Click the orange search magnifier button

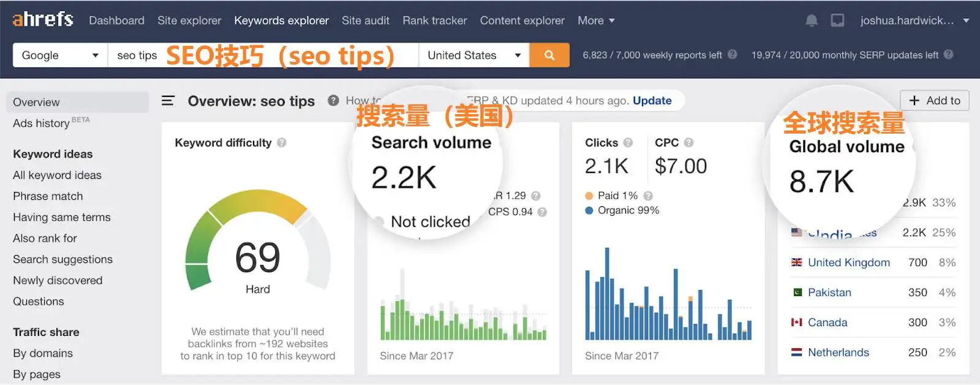click(x=549, y=55)
